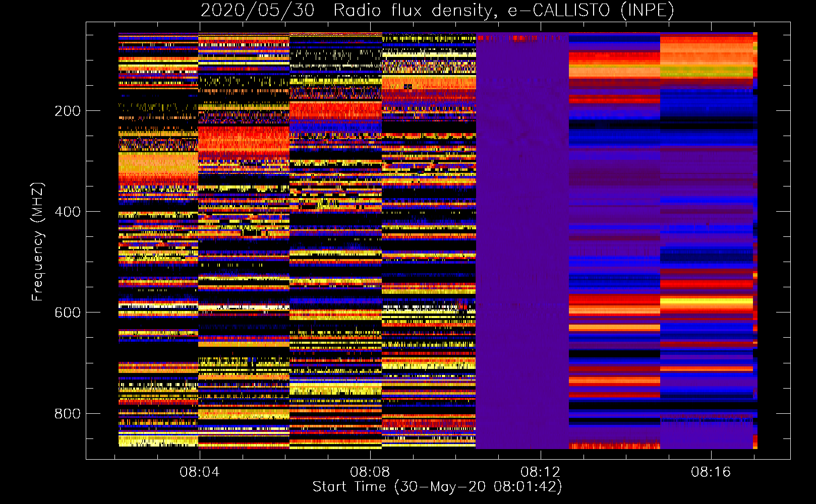The width and height of the screenshot is (816, 504).
Task: Click the 08:12 time tick label
Action: [x=541, y=472]
